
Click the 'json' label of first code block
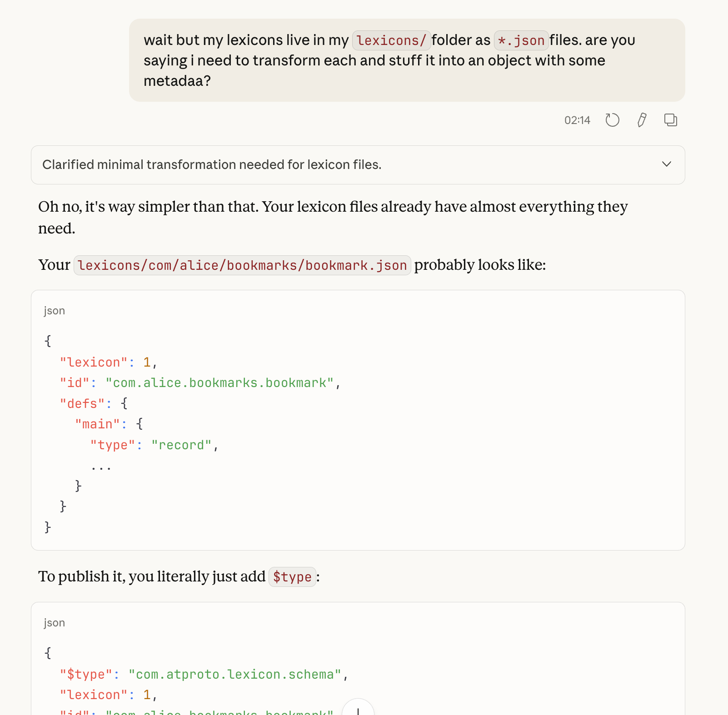pos(54,311)
